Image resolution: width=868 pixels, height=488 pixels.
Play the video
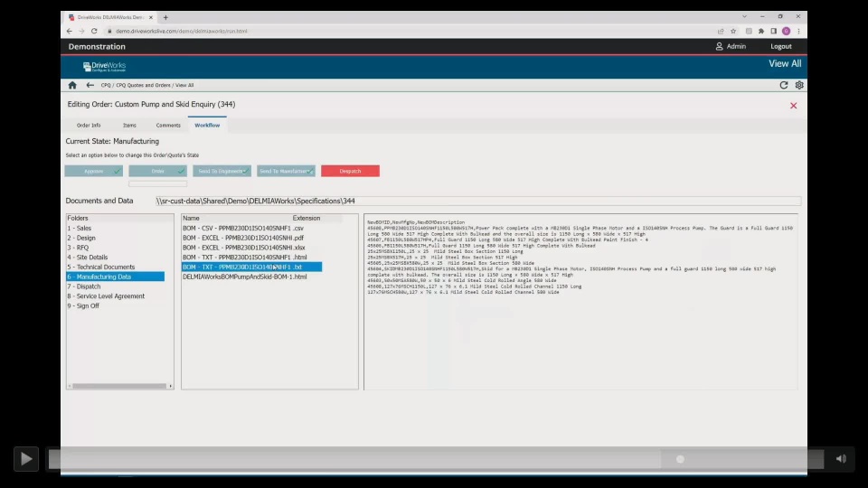click(x=26, y=459)
